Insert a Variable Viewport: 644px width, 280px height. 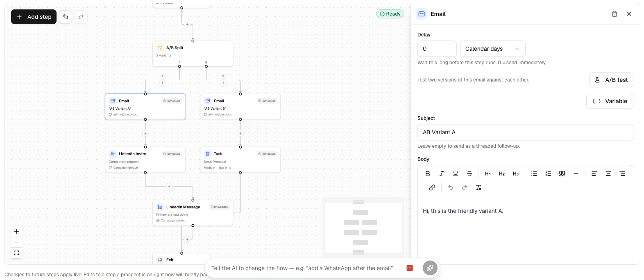[610, 101]
